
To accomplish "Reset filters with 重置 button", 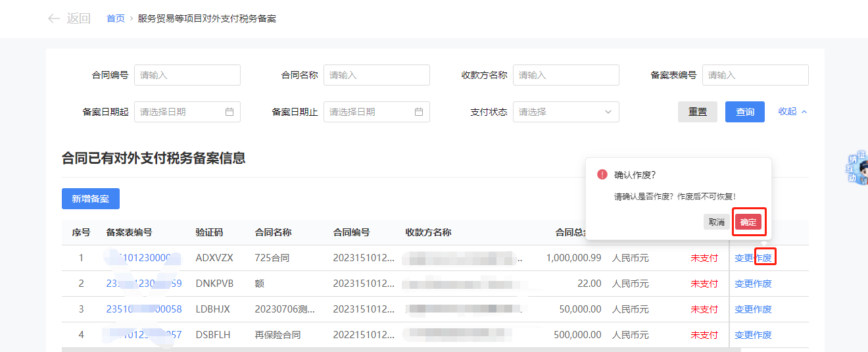I will click(x=698, y=112).
